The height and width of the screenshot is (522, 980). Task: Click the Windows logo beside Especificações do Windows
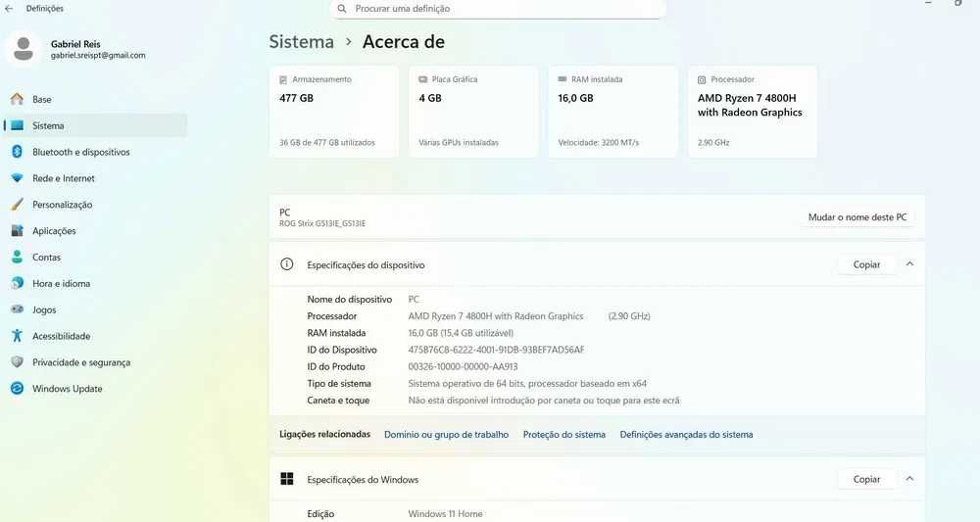click(287, 479)
